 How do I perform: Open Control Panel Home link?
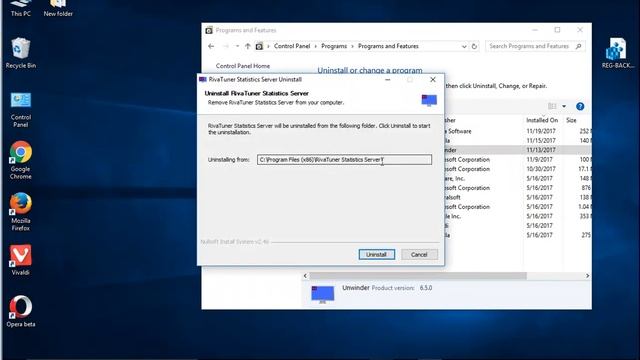click(242, 66)
